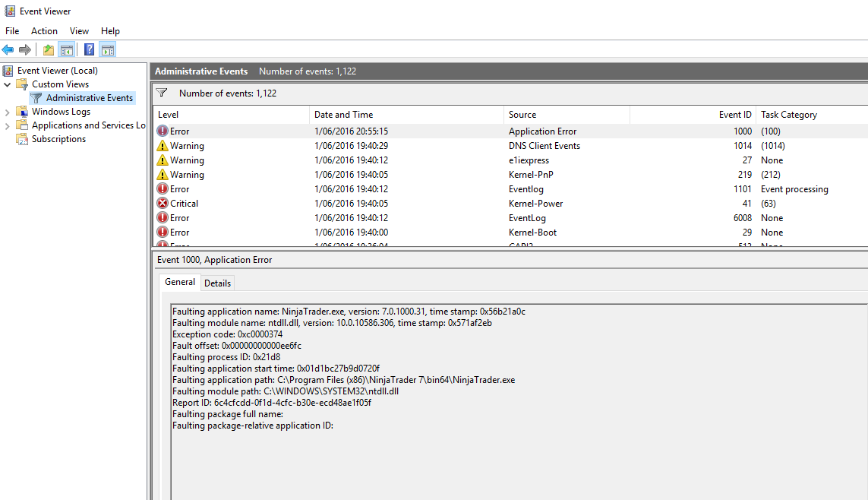The height and width of the screenshot is (500, 868).
Task: Click the error icon of EventLog 6008 row
Action: tap(163, 217)
